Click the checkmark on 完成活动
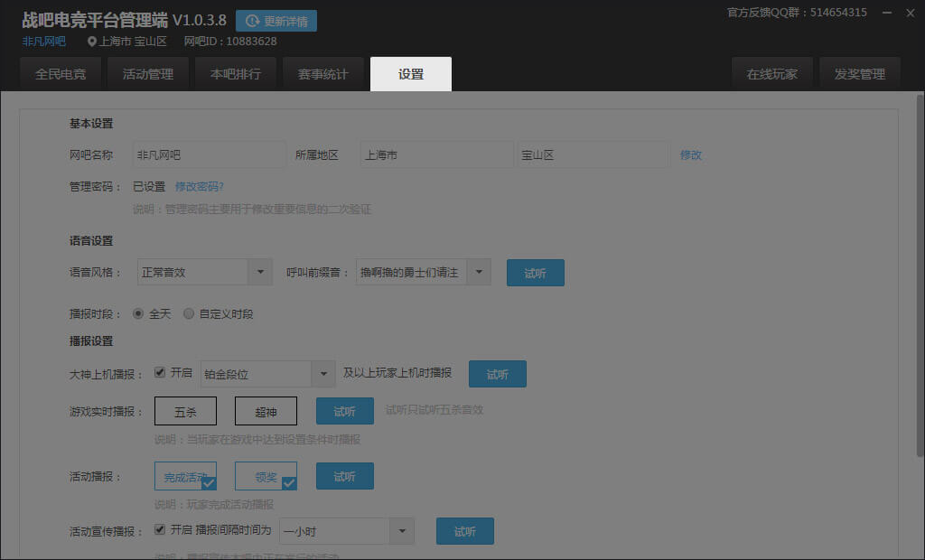Screen dimensions: 925x560 click(209, 483)
